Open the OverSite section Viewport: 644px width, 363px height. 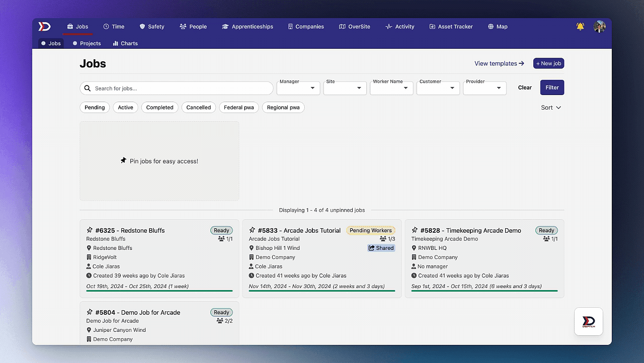click(x=355, y=27)
